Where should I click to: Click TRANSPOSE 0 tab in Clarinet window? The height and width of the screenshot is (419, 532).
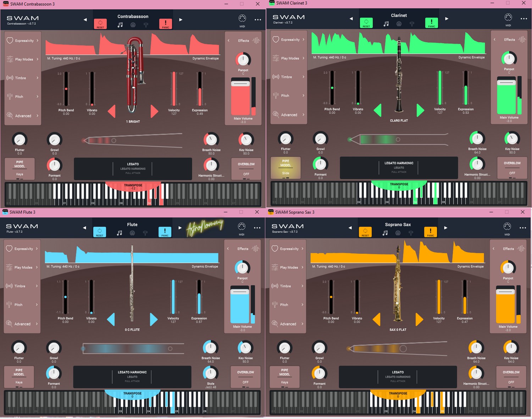point(399,186)
